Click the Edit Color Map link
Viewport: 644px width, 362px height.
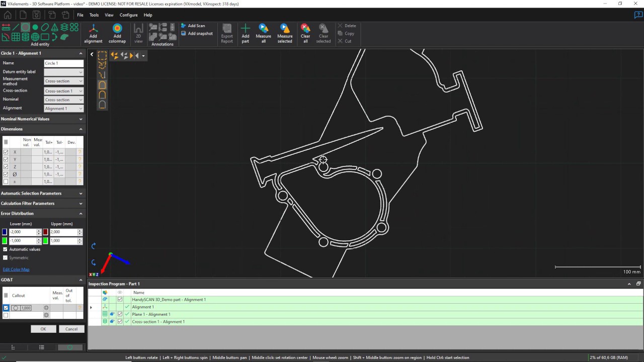point(16,269)
